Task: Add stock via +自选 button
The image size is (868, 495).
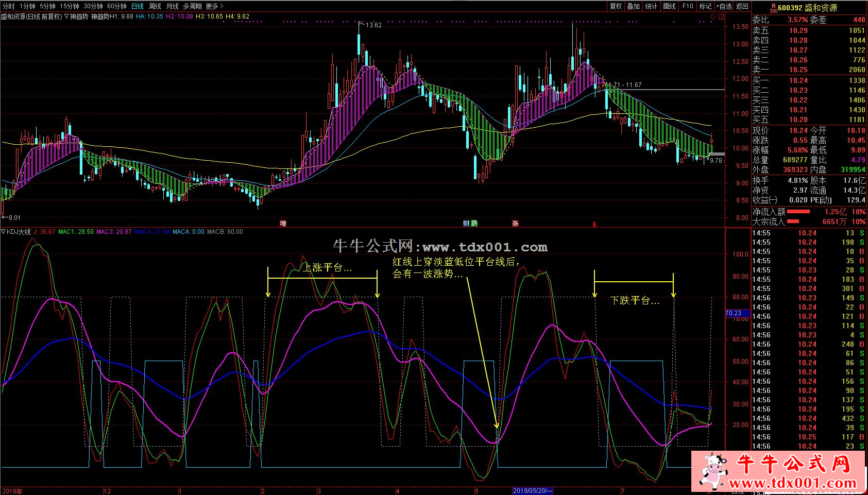Action: point(724,6)
